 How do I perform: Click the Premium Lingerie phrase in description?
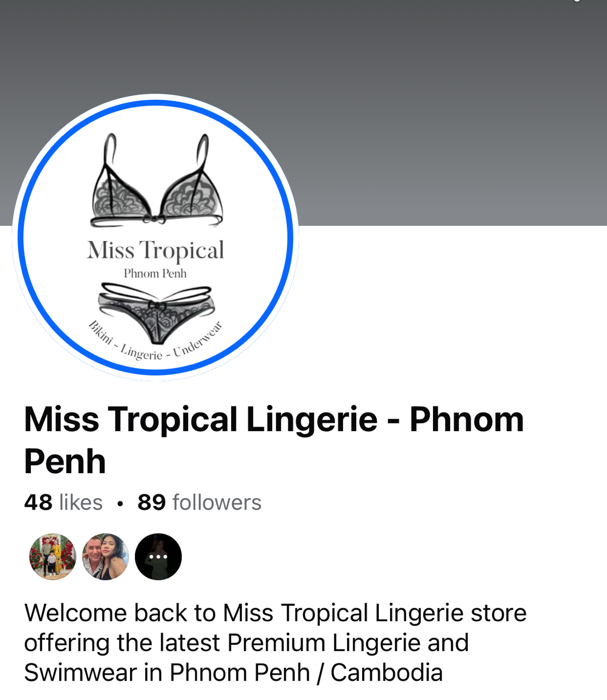click(x=324, y=643)
